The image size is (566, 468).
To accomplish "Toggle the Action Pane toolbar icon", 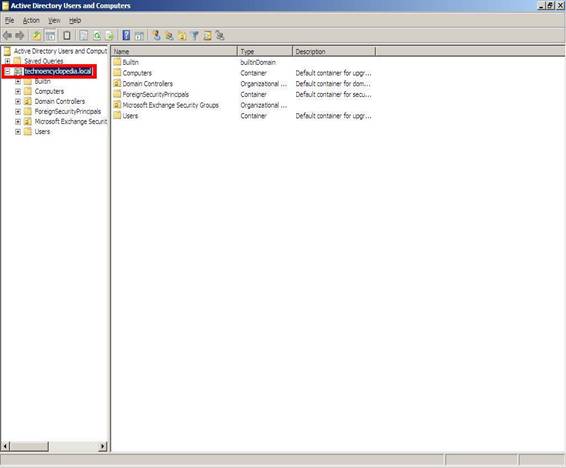I will point(139,35).
